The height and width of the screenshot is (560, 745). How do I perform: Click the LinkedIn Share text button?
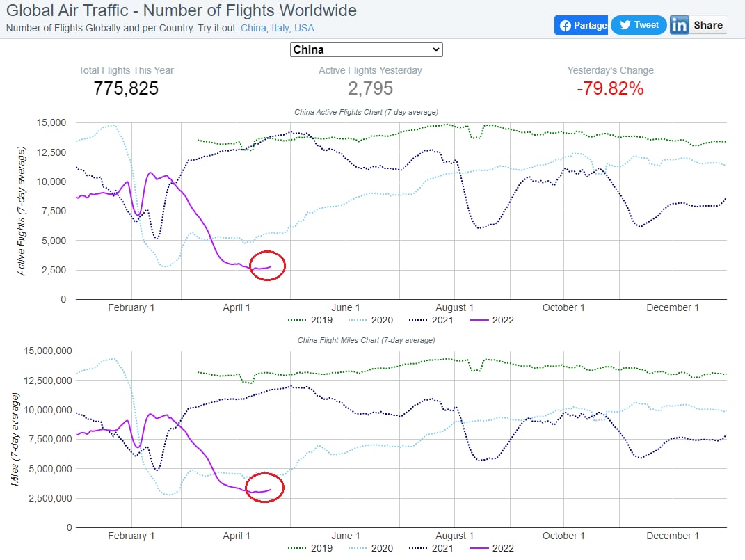pos(708,25)
